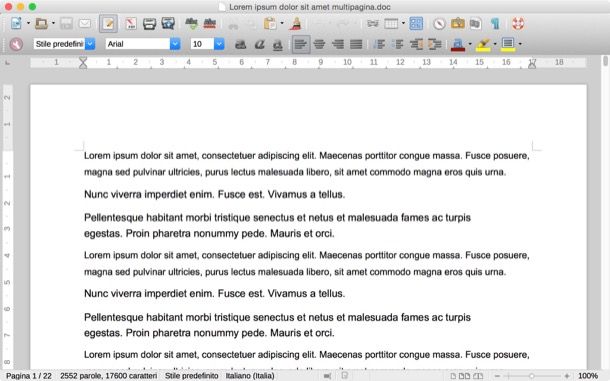Click the 'Italiano (Italia)' language field
Viewport: 610px width, 381px height.
point(250,376)
